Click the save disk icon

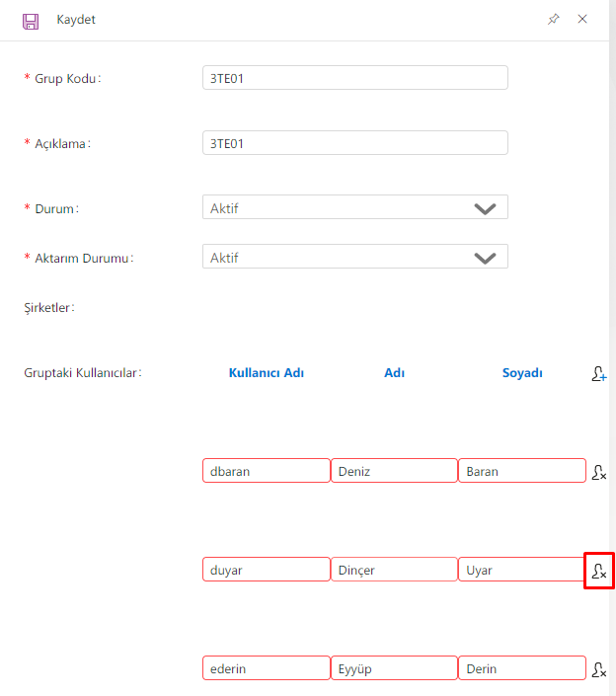31,20
